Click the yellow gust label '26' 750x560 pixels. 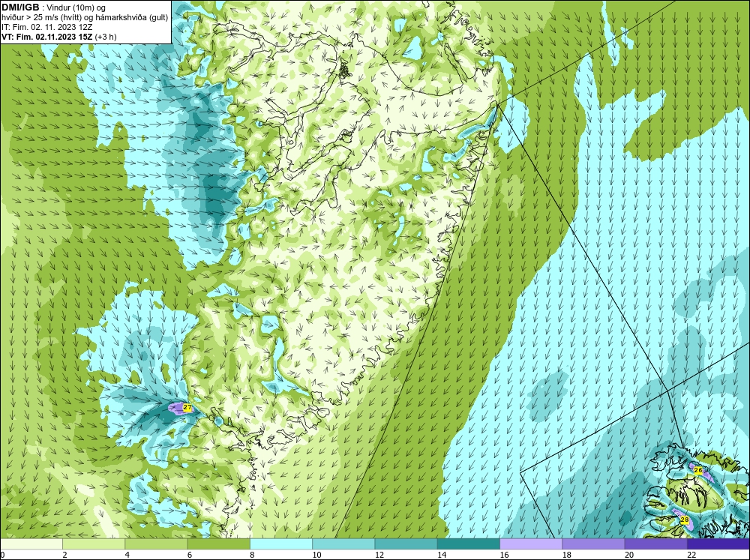point(697,470)
